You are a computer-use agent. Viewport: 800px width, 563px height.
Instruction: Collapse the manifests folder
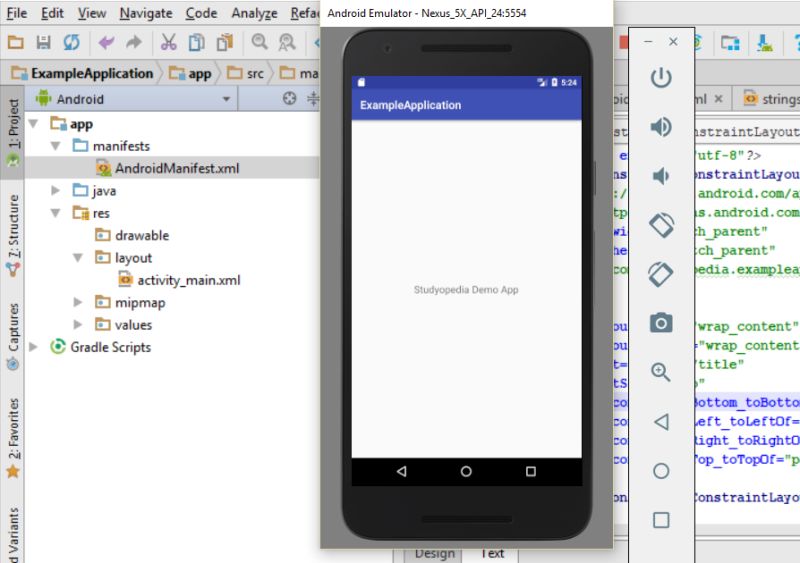pos(56,146)
